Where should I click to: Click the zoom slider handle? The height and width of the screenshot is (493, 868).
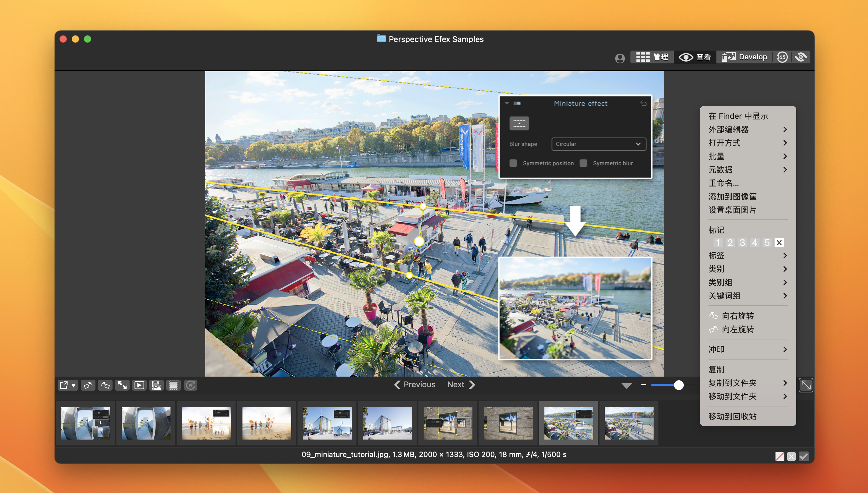[x=679, y=385]
